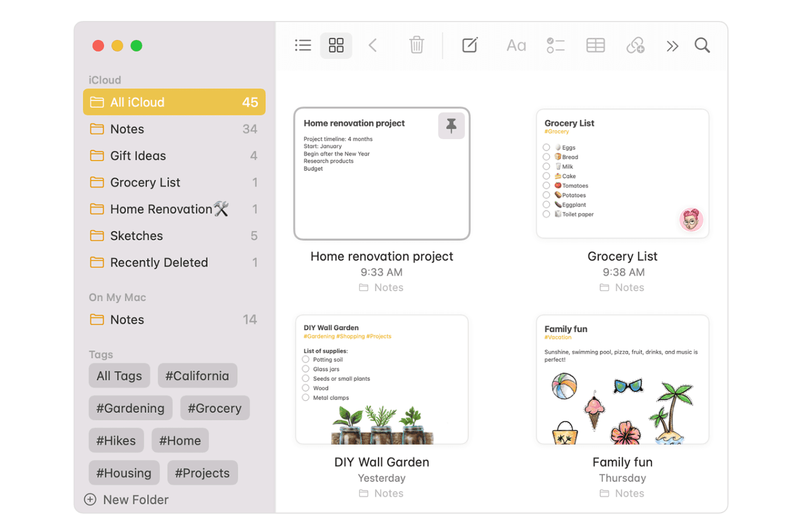Open the Grocery List folder in sidebar

[174, 182]
